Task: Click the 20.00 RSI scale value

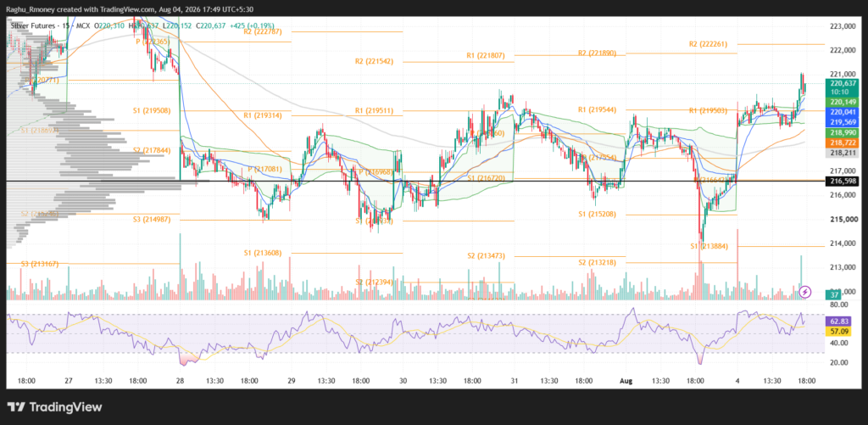Action: [x=840, y=362]
